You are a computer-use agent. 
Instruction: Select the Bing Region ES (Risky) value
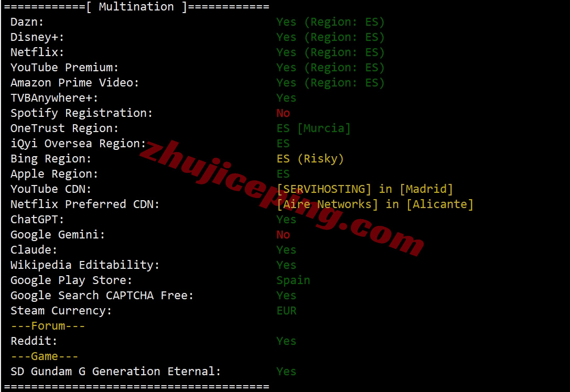coord(310,159)
